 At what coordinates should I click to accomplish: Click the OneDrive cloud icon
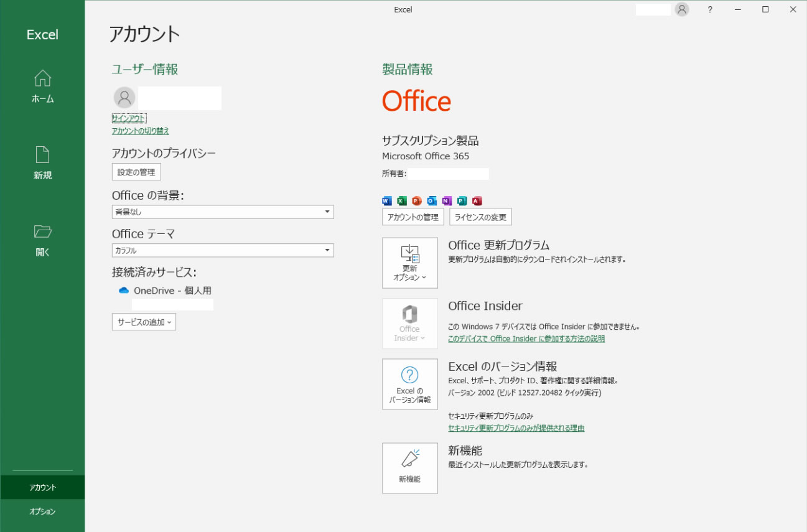(123, 291)
